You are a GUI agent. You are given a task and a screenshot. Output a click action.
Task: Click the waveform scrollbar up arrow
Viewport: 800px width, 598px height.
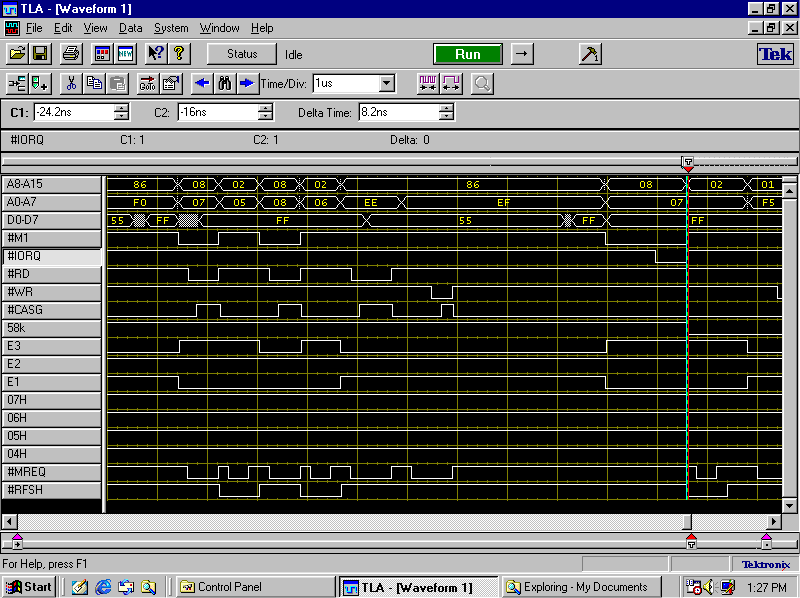[x=789, y=191]
